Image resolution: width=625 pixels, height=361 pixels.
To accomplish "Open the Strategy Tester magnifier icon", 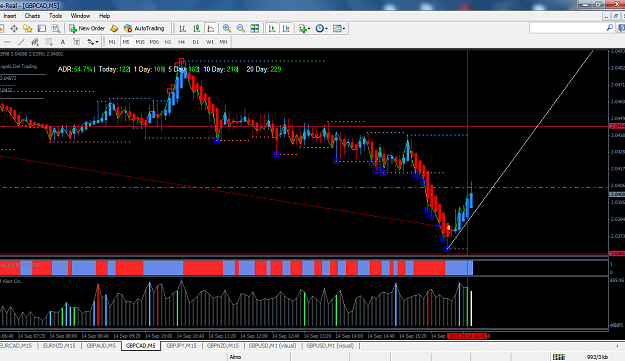I will (56, 28).
